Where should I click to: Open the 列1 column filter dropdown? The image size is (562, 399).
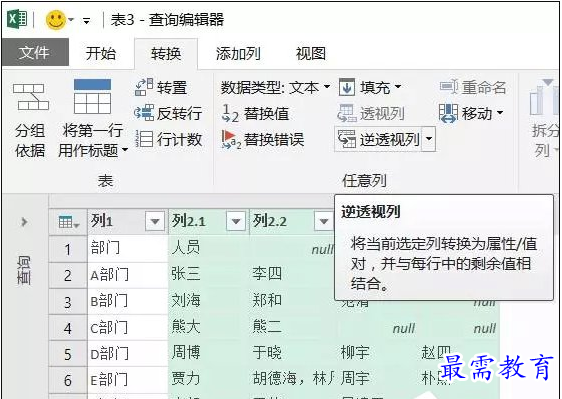pos(155,221)
